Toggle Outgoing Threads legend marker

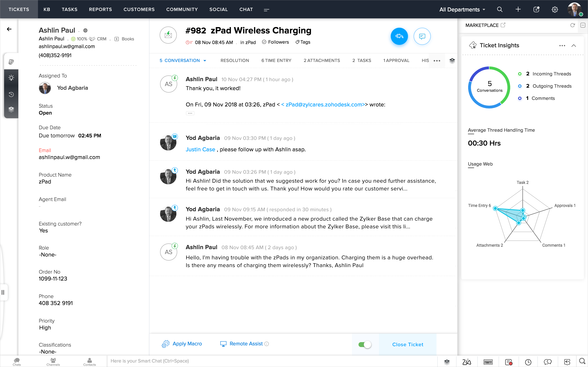(x=519, y=86)
